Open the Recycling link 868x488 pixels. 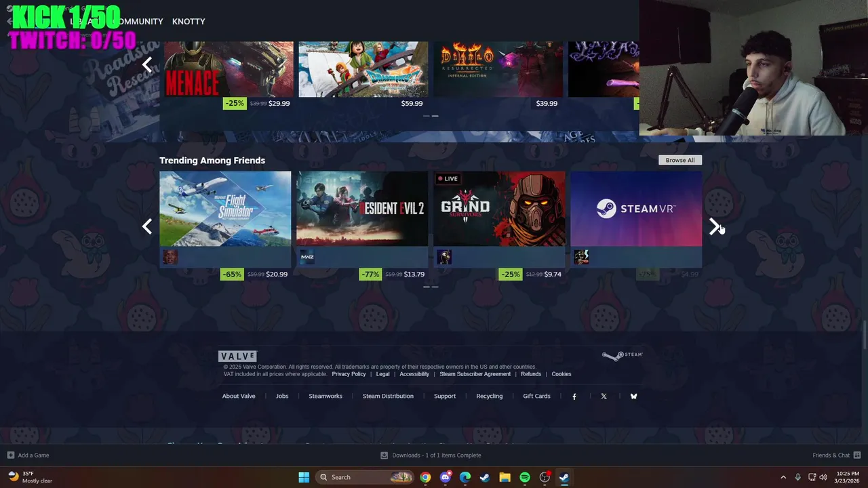pos(490,396)
